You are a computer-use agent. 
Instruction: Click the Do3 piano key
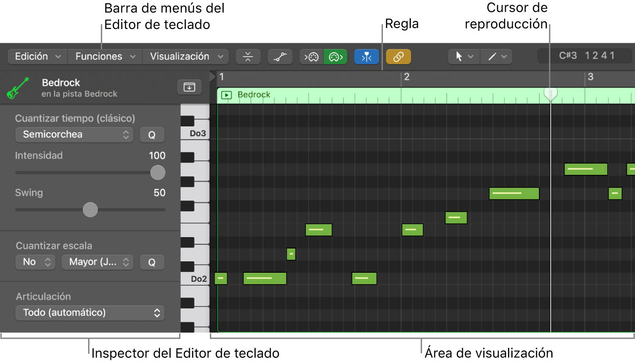(195, 134)
